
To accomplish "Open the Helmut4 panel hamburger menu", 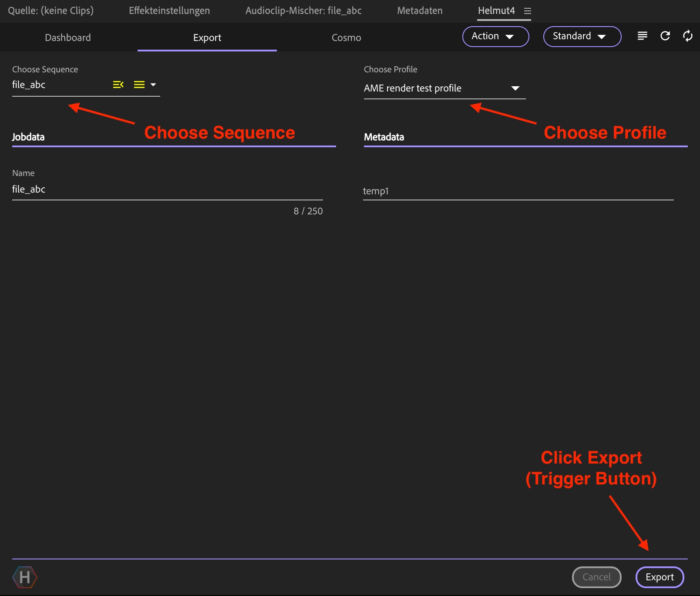I will point(528,11).
